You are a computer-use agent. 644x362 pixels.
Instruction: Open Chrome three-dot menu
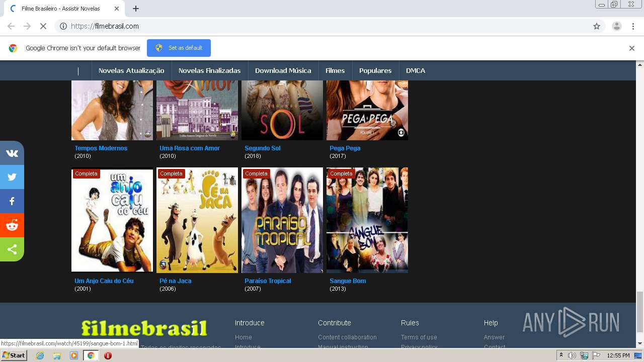[x=633, y=26]
